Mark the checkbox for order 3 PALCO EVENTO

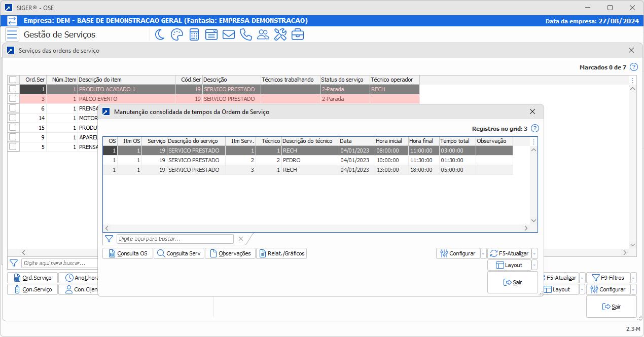(13, 99)
